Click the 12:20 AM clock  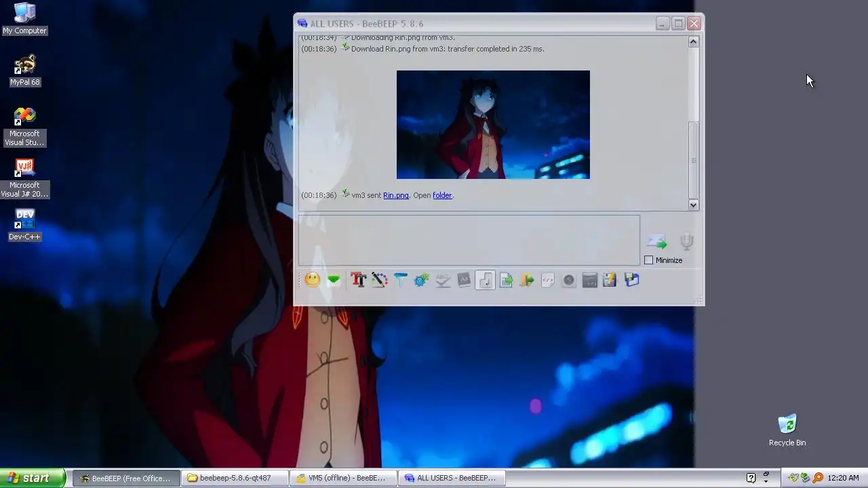coord(843,478)
